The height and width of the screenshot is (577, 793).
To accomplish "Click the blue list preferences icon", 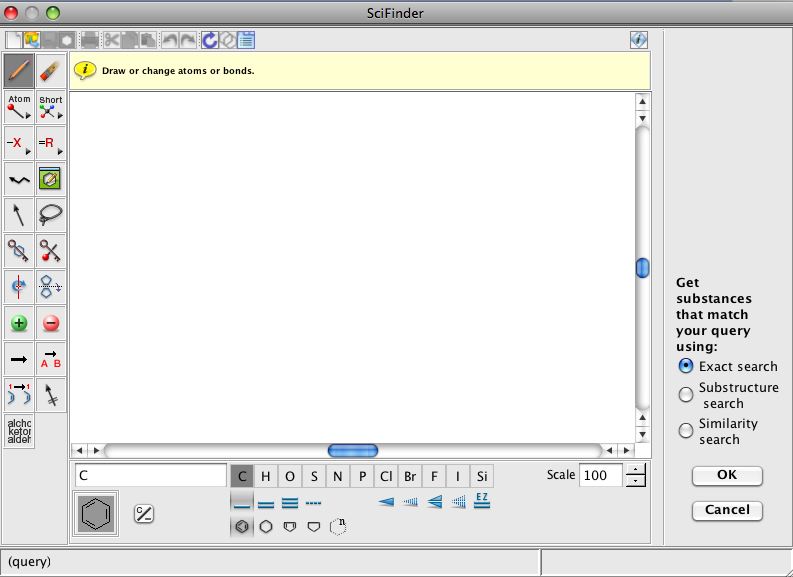I will coord(246,39).
